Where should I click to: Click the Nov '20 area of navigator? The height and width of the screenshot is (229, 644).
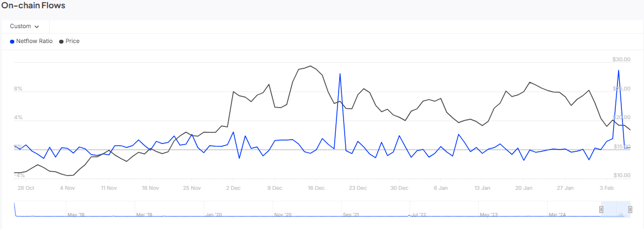click(x=282, y=214)
